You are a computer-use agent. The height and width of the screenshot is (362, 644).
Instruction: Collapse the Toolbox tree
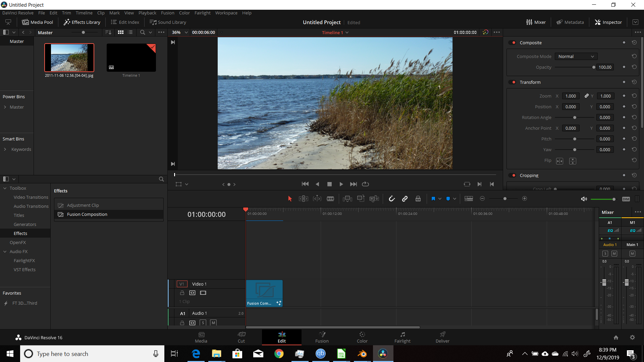(5, 188)
